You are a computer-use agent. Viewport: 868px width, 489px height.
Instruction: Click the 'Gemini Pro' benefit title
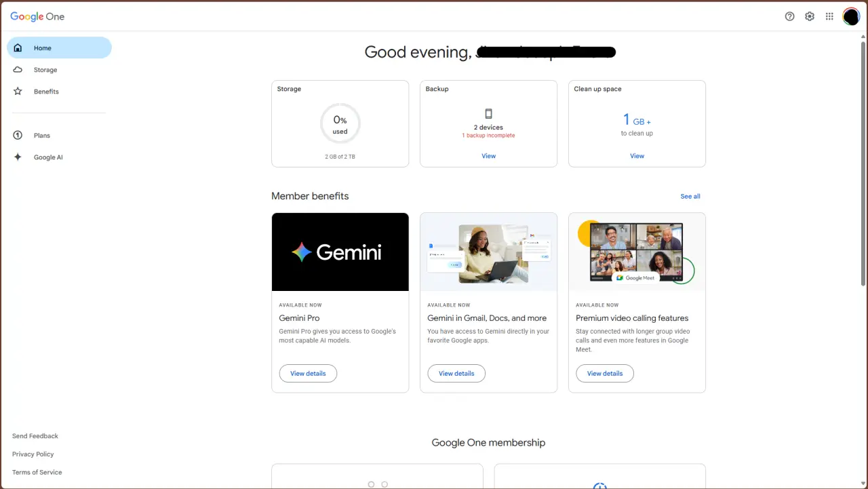[x=299, y=318]
